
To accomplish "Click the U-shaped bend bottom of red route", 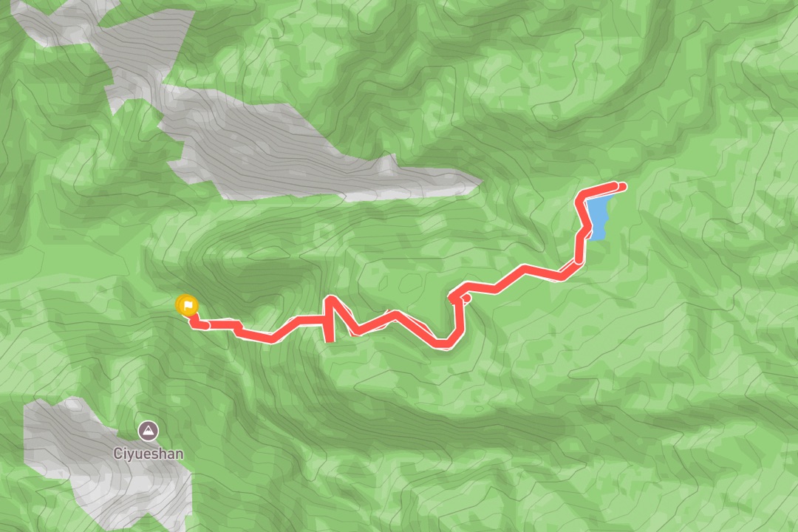I will tap(444, 342).
